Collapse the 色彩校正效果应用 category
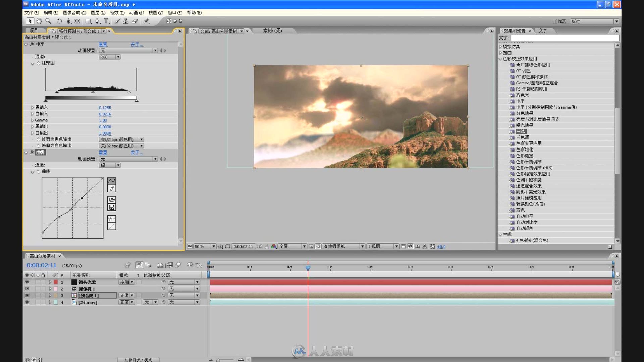This screenshot has width=644, height=362. (x=500, y=59)
